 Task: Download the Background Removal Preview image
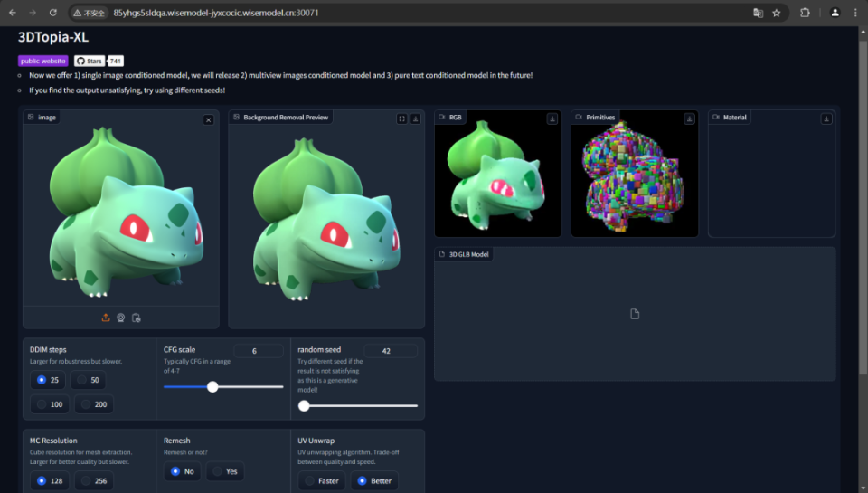pyautogui.click(x=415, y=119)
